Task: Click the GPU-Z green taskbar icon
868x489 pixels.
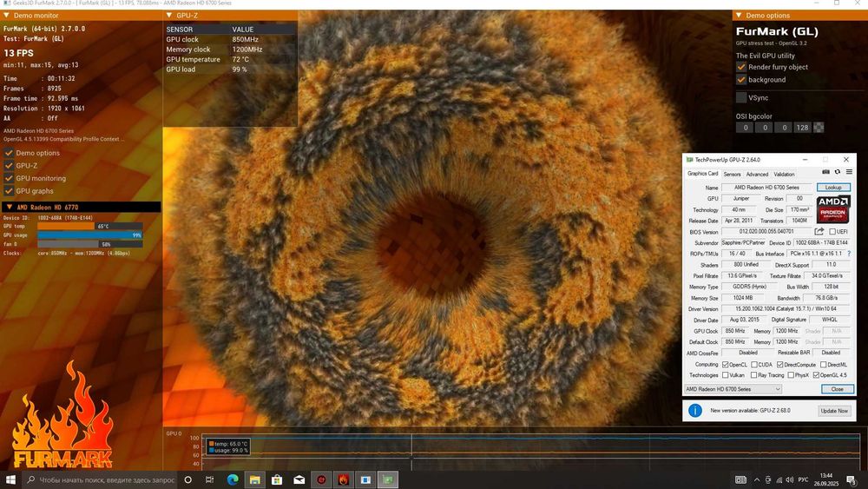Action: pos(387,479)
